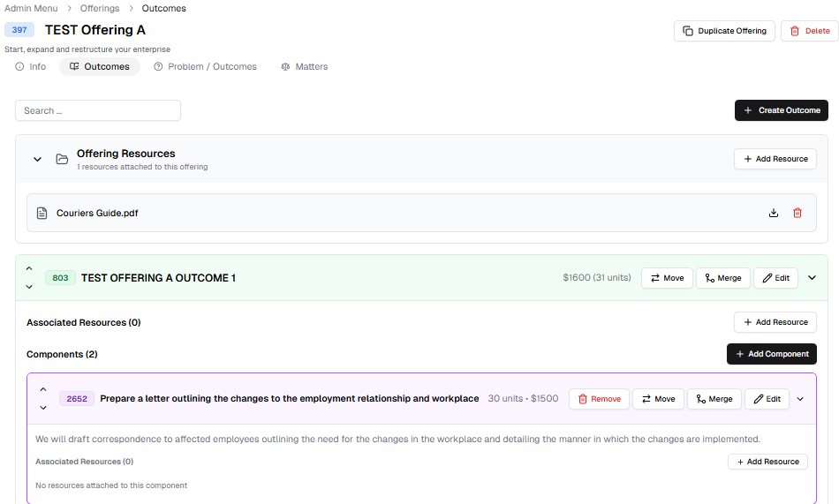Screen dimensions: 839x504
Task: Click the Outcomes breadcrumb
Action: [163, 8]
